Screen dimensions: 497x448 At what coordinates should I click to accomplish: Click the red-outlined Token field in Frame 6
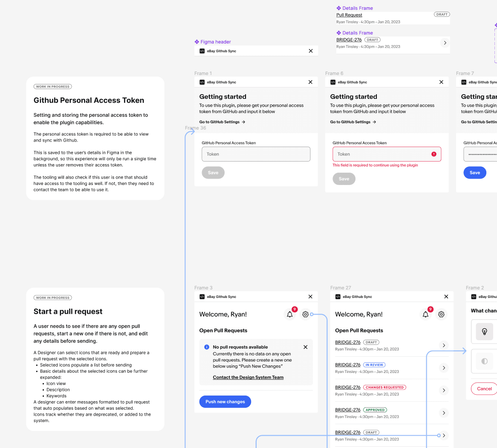click(387, 154)
